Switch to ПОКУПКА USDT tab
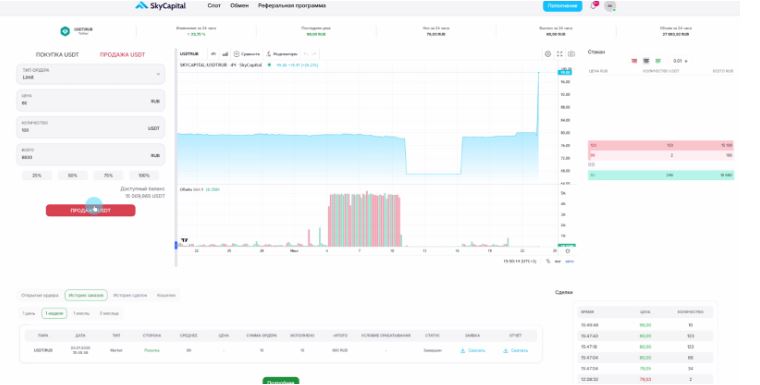The width and height of the screenshot is (760, 385). pos(57,55)
